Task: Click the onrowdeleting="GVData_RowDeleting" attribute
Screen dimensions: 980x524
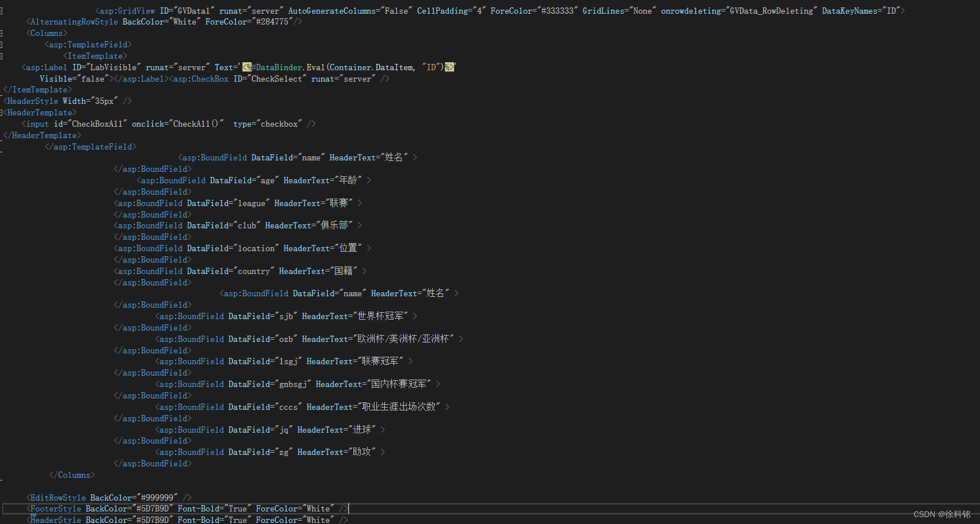Action: tap(737, 10)
